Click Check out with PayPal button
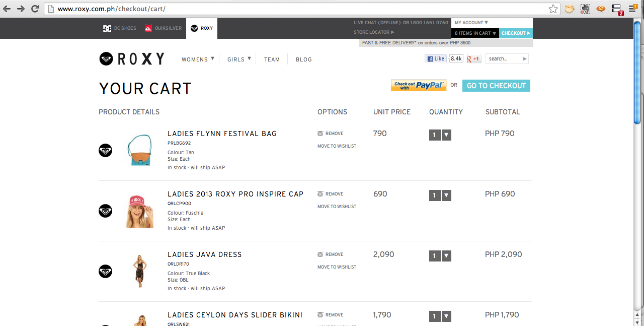The image size is (644, 326). pyautogui.click(x=419, y=86)
